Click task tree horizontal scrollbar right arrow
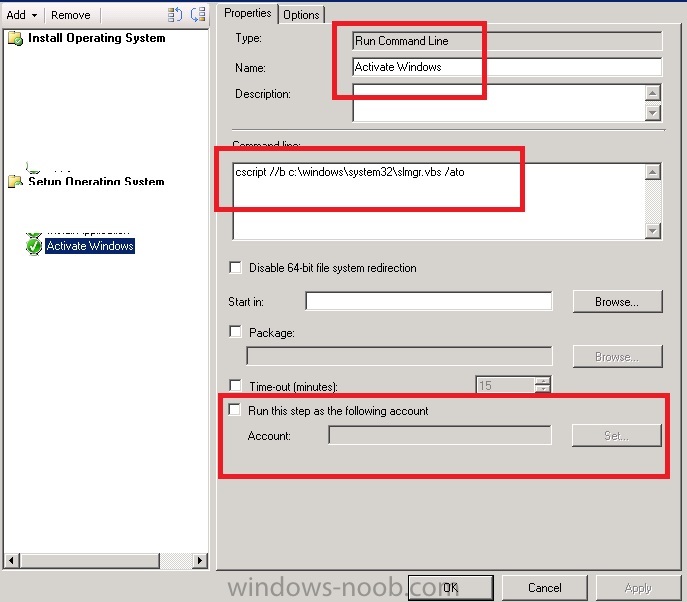This screenshot has height=602, width=687. click(200, 560)
